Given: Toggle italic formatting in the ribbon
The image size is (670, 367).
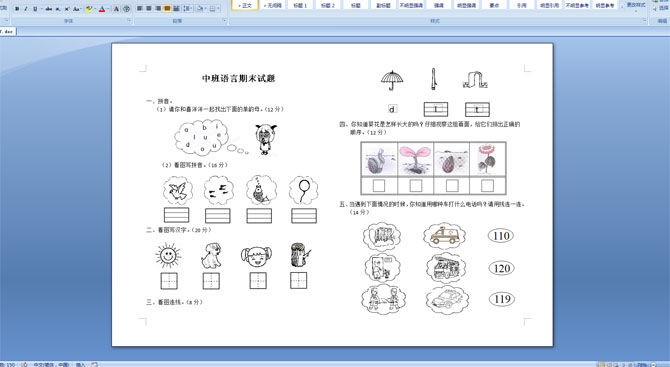Looking at the screenshot, I should point(26,9).
